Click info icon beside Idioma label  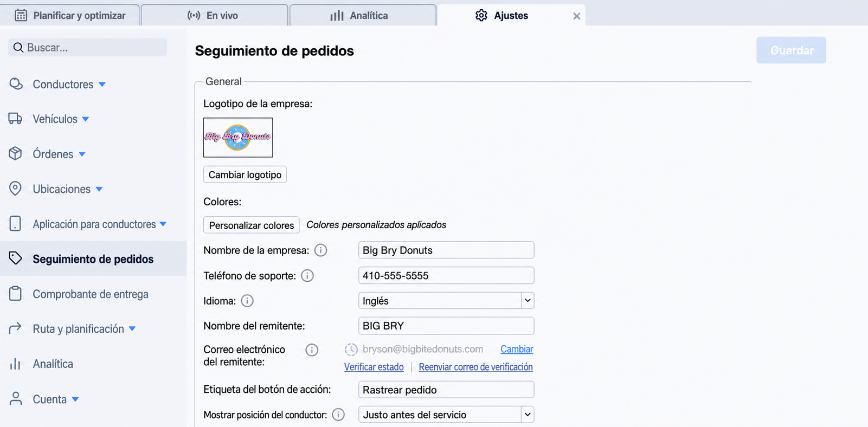coord(247,301)
